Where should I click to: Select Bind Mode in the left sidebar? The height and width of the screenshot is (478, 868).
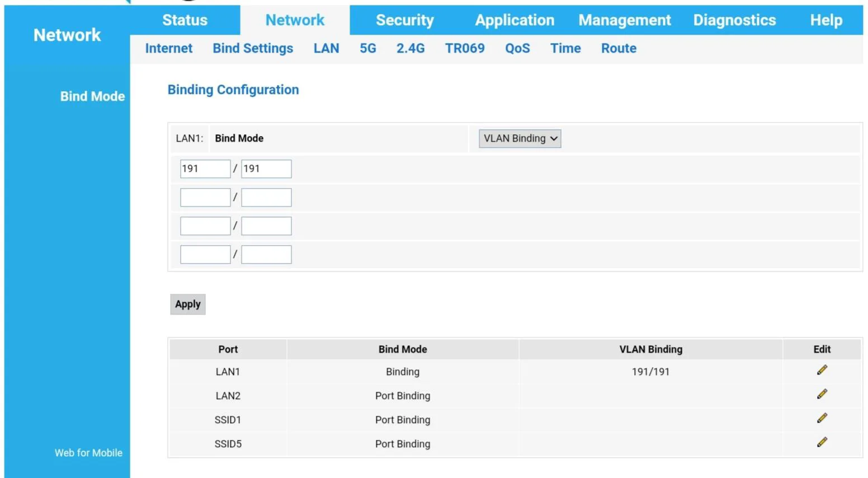pyautogui.click(x=92, y=96)
